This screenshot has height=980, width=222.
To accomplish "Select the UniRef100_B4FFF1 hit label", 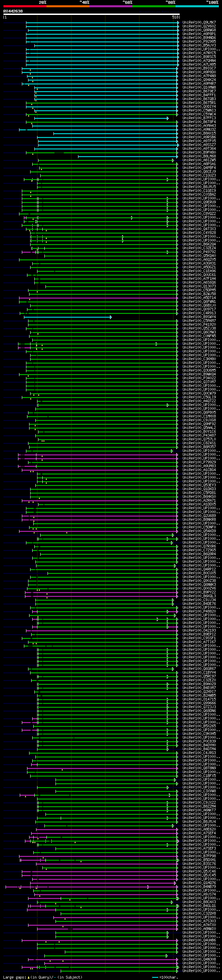I will [199, 95].
